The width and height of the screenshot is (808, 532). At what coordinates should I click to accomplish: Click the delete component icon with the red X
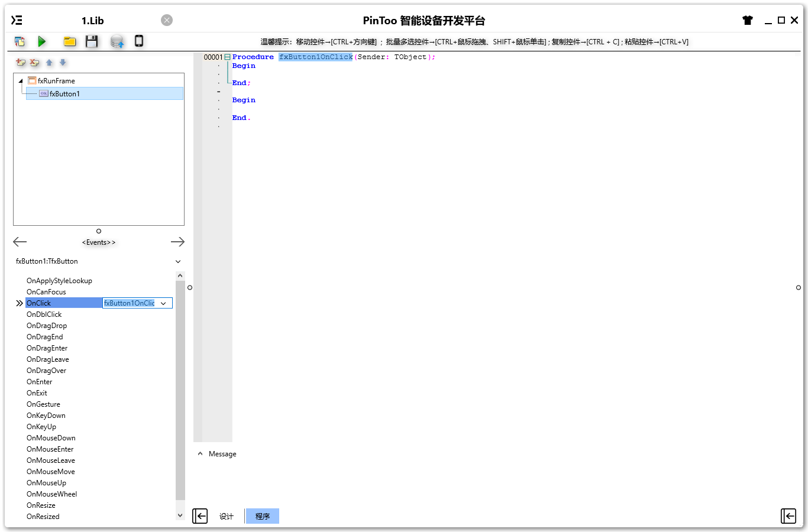(35, 62)
